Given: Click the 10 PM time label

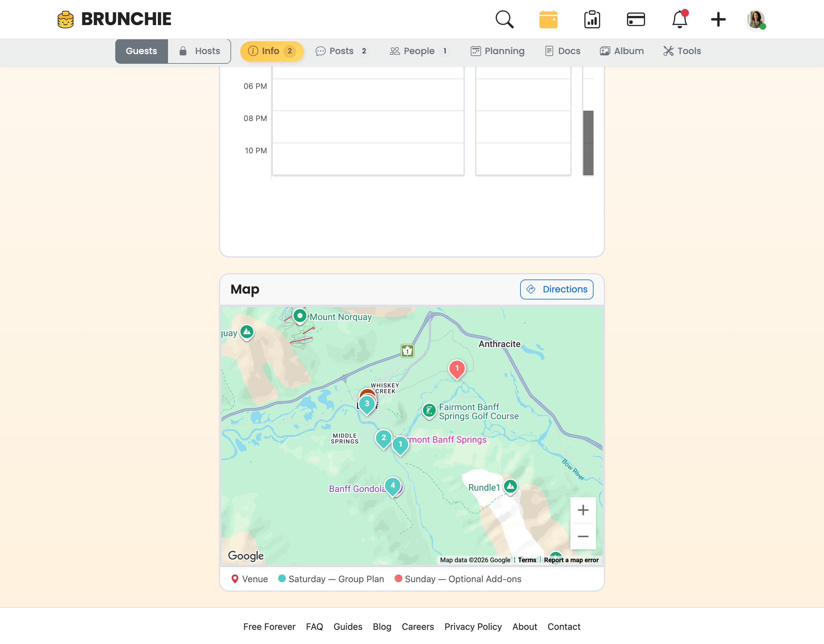Looking at the screenshot, I should tap(256, 151).
